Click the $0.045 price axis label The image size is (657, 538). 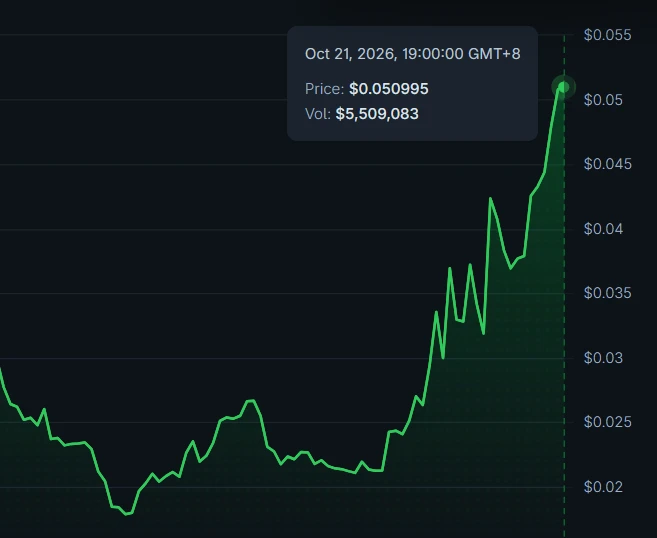click(x=607, y=164)
